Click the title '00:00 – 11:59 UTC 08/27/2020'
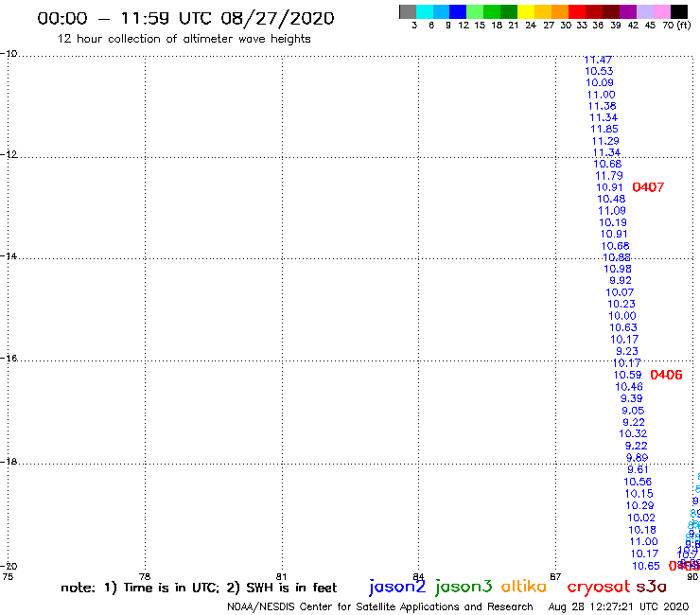This screenshot has height=615, width=700. [x=185, y=18]
